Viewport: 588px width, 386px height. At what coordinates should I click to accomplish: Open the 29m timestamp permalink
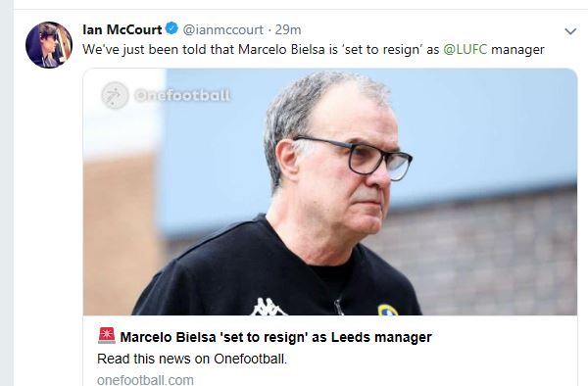[288, 29]
